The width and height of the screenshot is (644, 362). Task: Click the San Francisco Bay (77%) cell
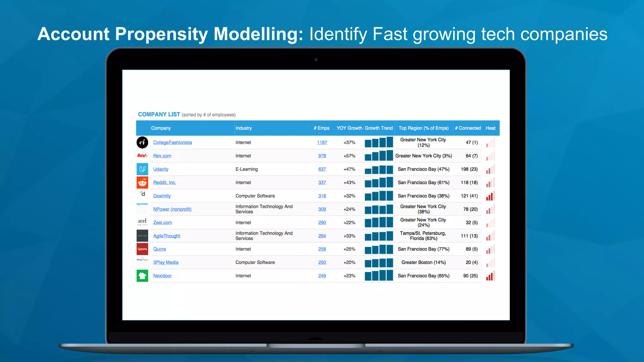pyautogui.click(x=423, y=249)
